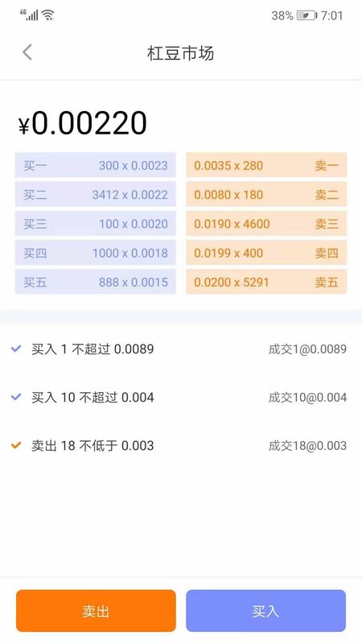Viewport: 362px width, 644px height.
Task: Select the 买三 bid row 100 x 0.0020
Action: 96,224
